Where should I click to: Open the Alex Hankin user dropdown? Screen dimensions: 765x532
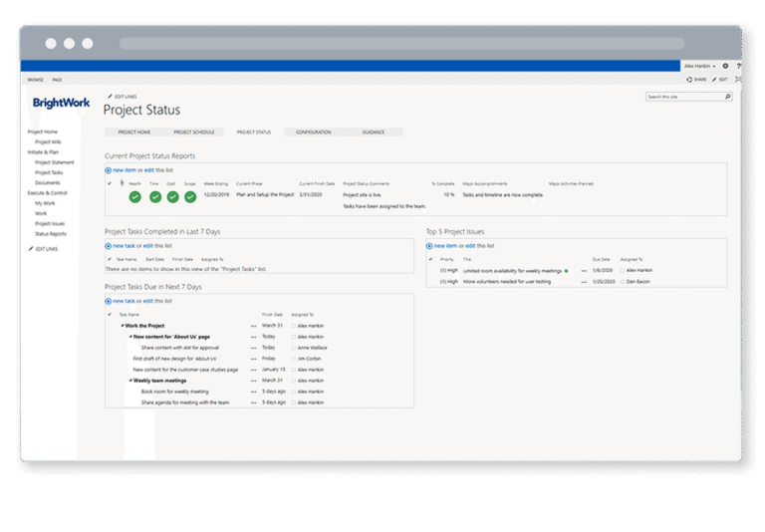tap(699, 66)
